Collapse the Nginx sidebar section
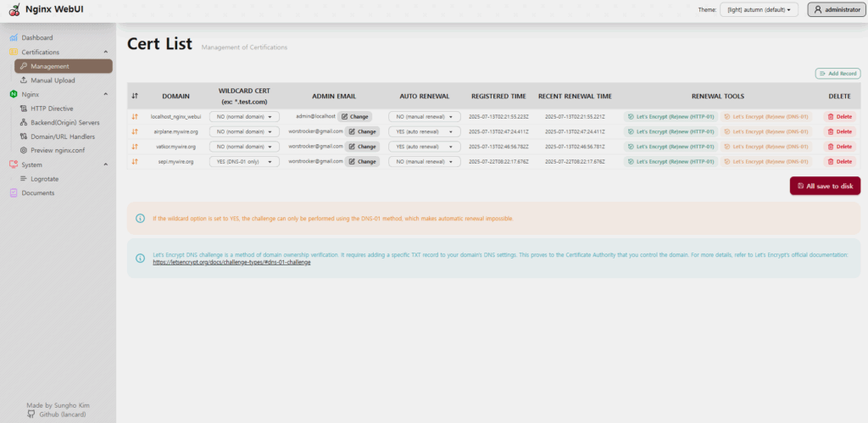This screenshot has height=423, width=868. coord(106,94)
